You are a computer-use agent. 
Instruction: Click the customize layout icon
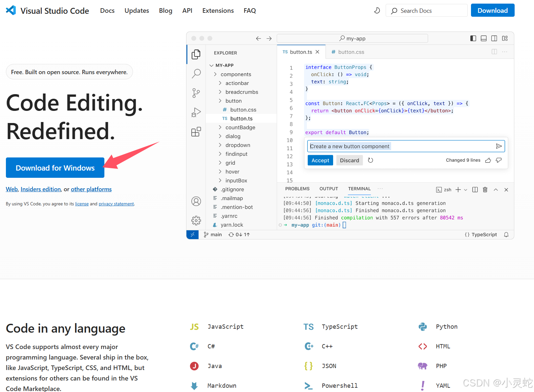(505, 38)
